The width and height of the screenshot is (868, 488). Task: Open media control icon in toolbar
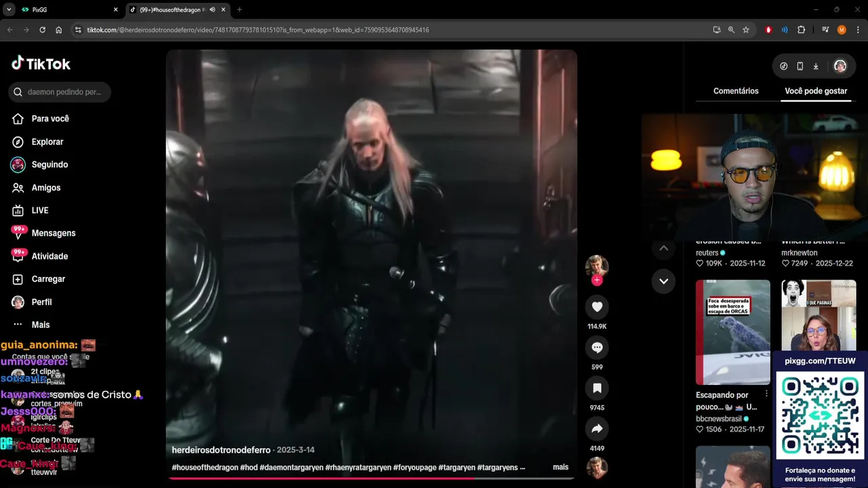tap(825, 30)
